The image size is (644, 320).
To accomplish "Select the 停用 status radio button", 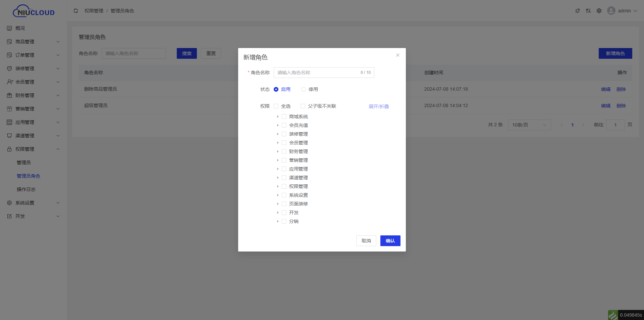I will coord(304,89).
